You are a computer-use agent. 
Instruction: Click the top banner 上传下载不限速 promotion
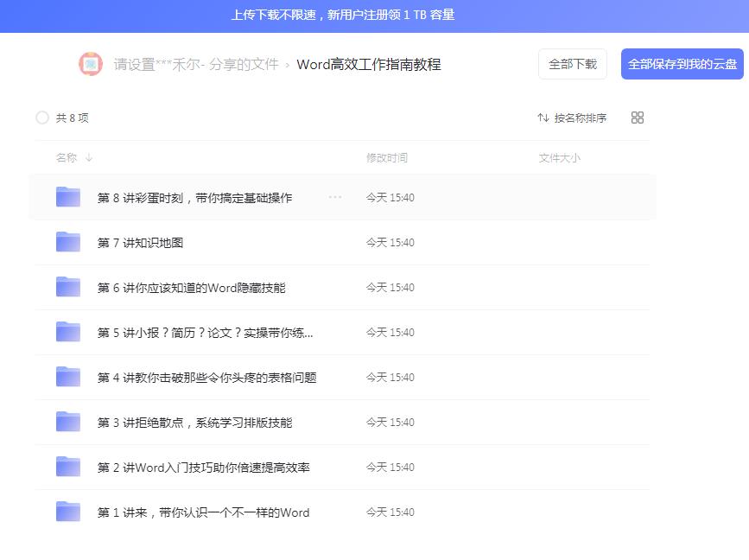click(342, 16)
